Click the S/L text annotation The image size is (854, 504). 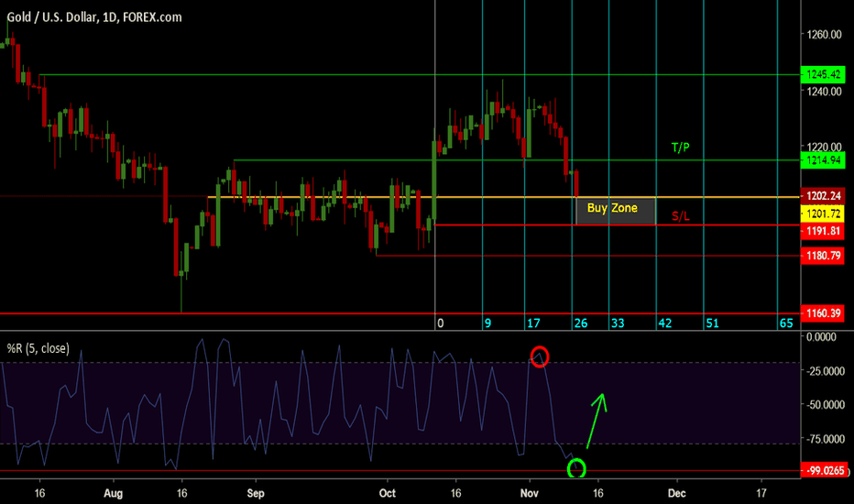coord(680,216)
